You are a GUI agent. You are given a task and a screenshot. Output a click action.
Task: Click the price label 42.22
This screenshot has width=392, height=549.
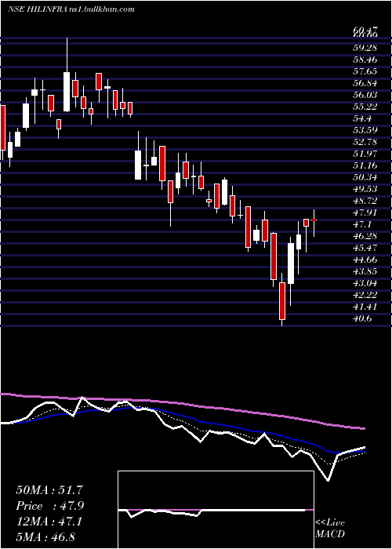point(365,295)
